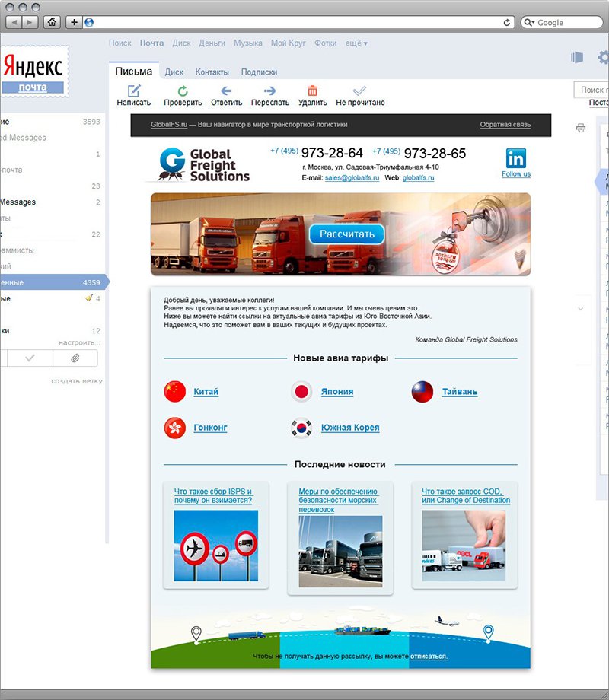Forward the message with Переслать
609x700 pixels.
point(269,91)
